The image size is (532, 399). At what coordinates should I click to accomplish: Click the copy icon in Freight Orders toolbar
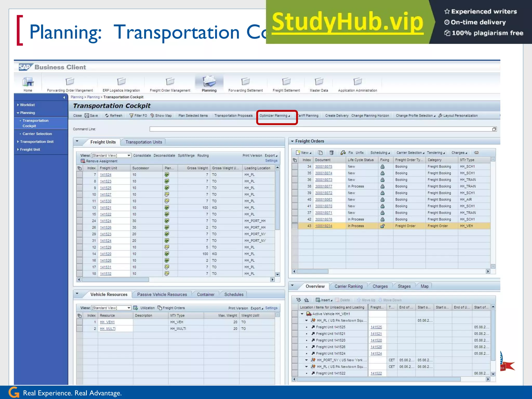tap(320, 153)
